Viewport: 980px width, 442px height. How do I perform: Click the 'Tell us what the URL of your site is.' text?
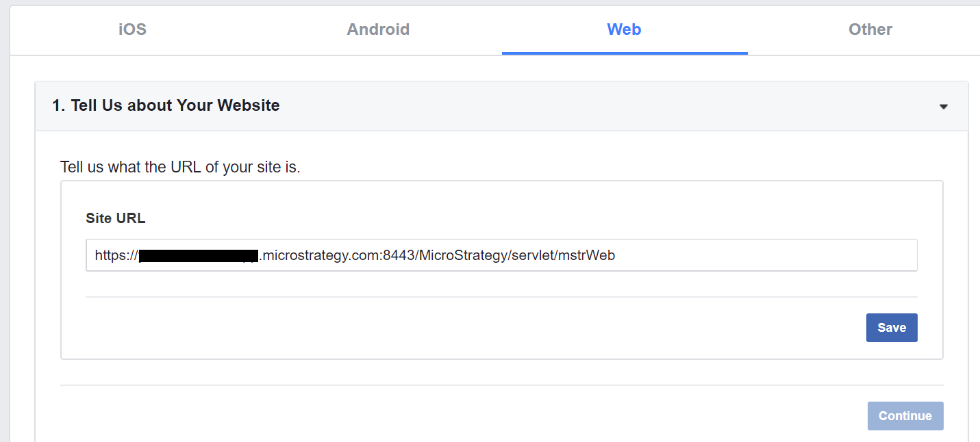point(180,167)
